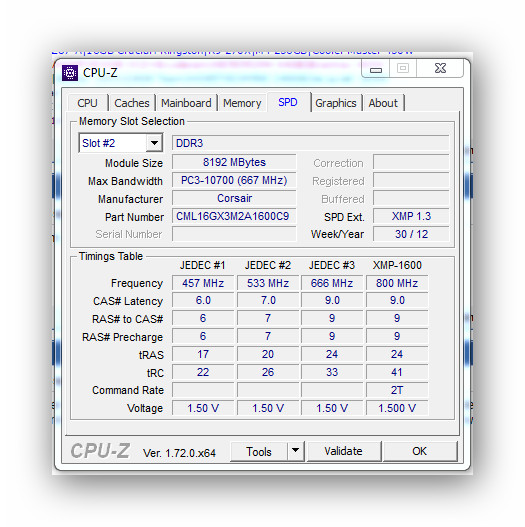Click tRC value 41
This screenshot has width=525, height=527.
click(x=397, y=372)
